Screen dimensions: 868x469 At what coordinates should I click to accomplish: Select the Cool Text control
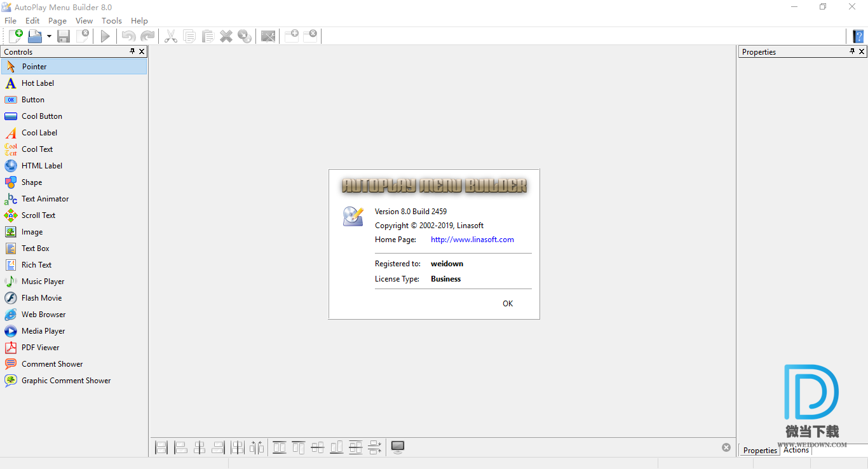(x=74, y=149)
